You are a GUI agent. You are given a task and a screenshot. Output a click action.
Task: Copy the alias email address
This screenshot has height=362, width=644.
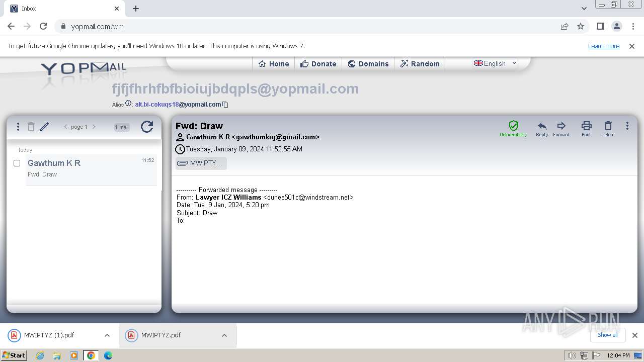coord(225,105)
